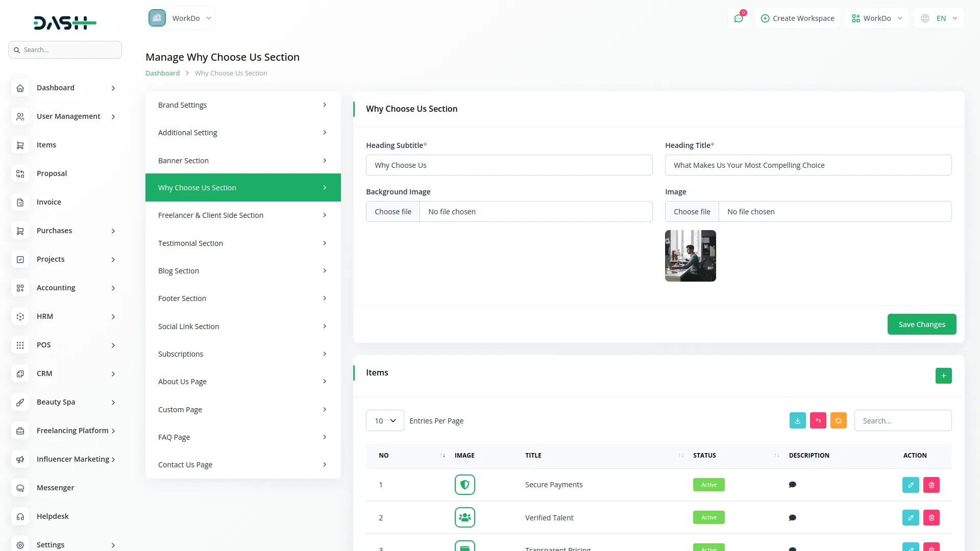Toggle Active status for Secure Payments
Image resolution: width=980 pixels, height=551 pixels.
708,485
